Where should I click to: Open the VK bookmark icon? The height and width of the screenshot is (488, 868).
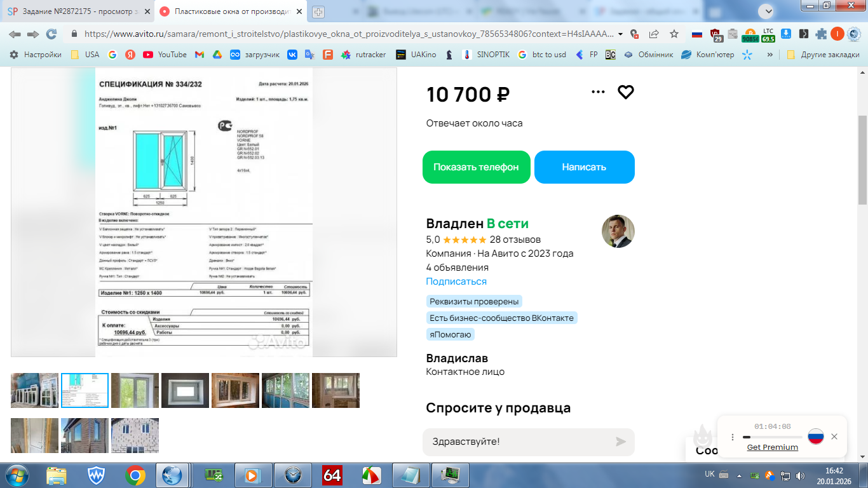point(292,55)
